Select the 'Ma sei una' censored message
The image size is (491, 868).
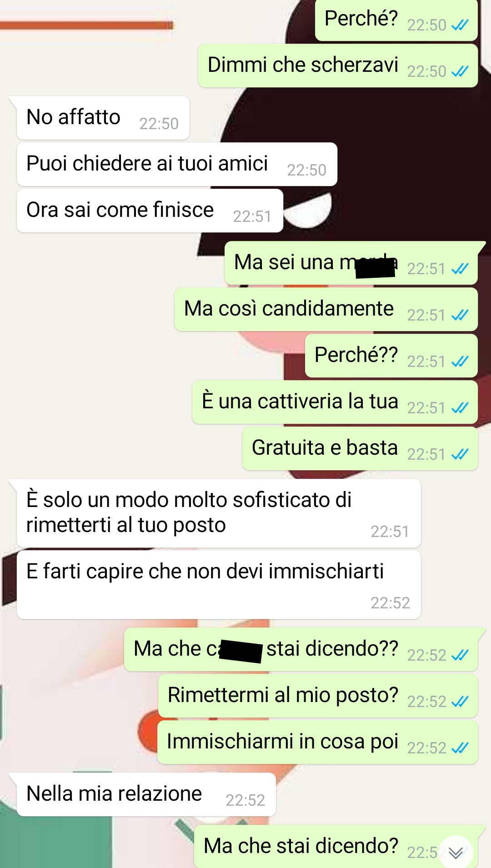(351, 263)
